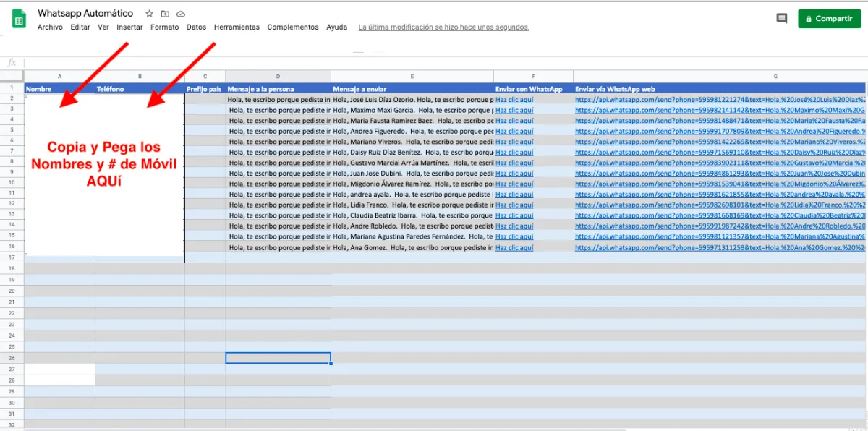Open the Google Sheets home logo
Viewport: 868px width, 431px height.
point(19,20)
